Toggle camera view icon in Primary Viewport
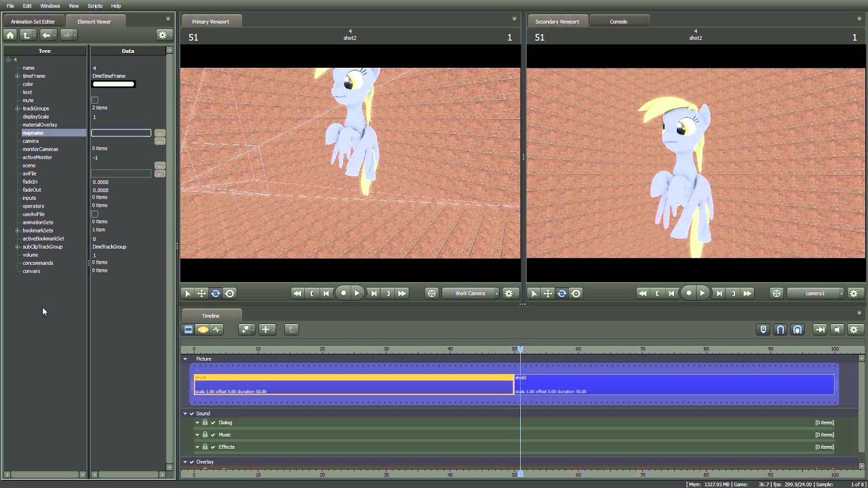 [x=431, y=293]
